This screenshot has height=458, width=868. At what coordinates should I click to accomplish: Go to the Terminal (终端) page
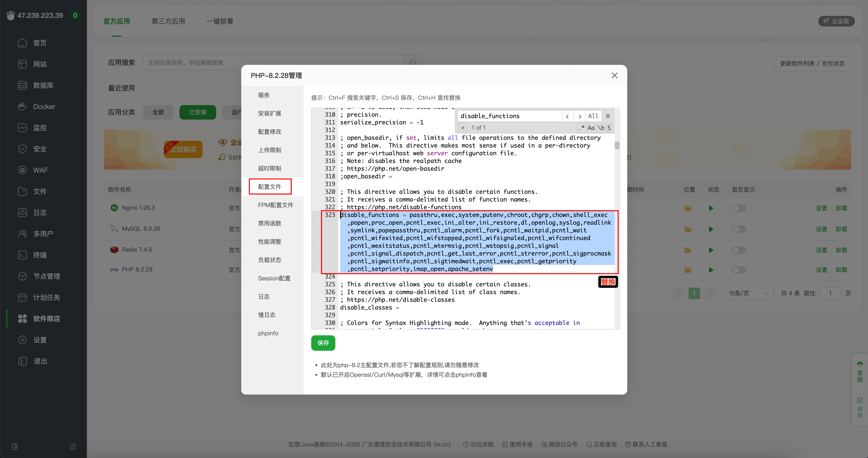coord(40,255)
